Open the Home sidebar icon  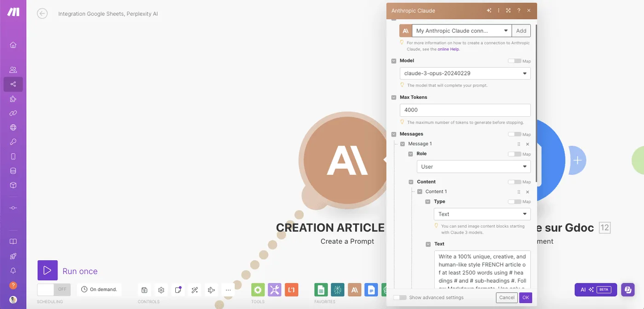click(13, 45)
